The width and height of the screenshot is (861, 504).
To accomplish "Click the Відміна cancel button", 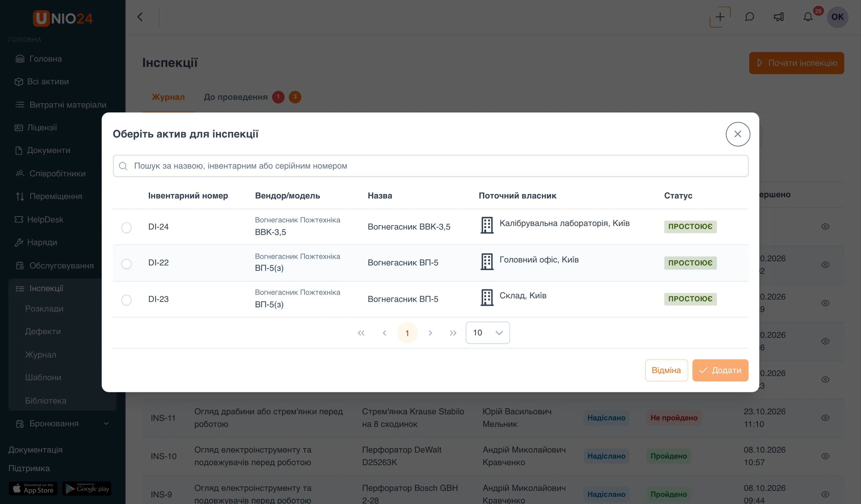I will [x=666, y=370].
